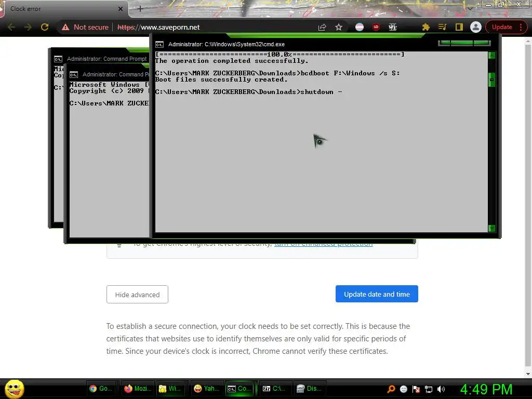Click the Hide advanced button
Viewport: 532px width, 399px height.
coord(137,295)
